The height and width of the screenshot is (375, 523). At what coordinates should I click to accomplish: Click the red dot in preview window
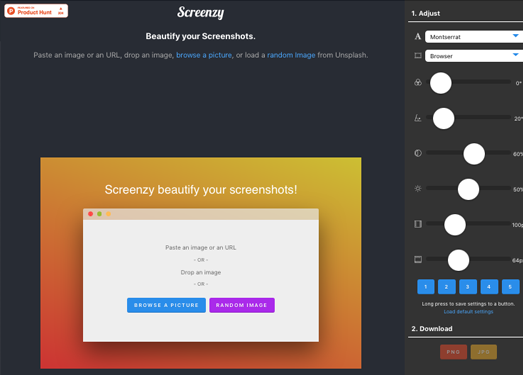90,214
